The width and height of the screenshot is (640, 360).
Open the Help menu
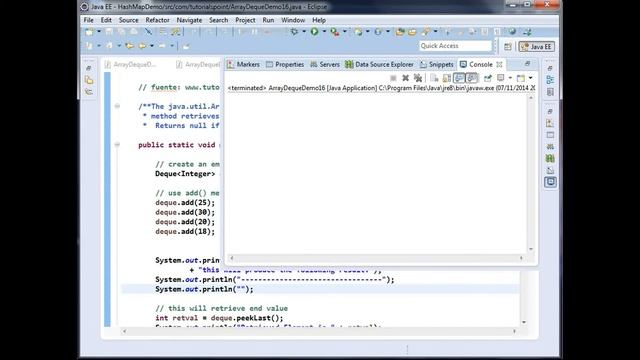click(x=319, y=20)
